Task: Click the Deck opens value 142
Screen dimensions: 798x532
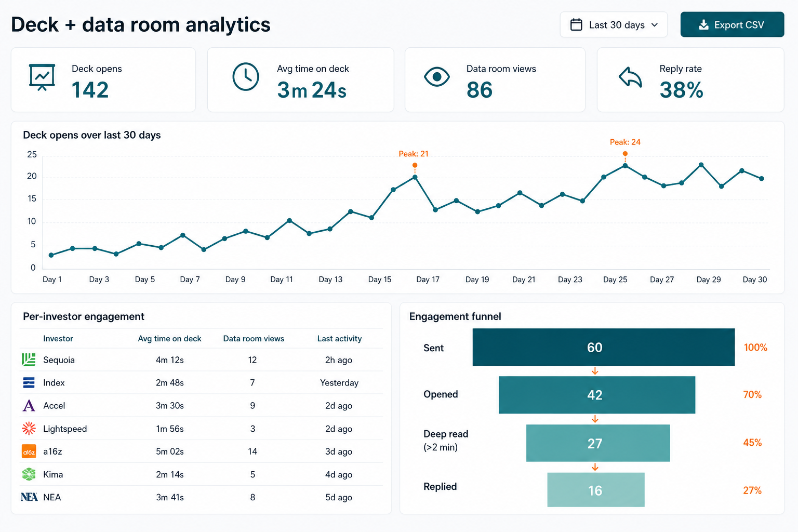Action: (x=90, y=90)
